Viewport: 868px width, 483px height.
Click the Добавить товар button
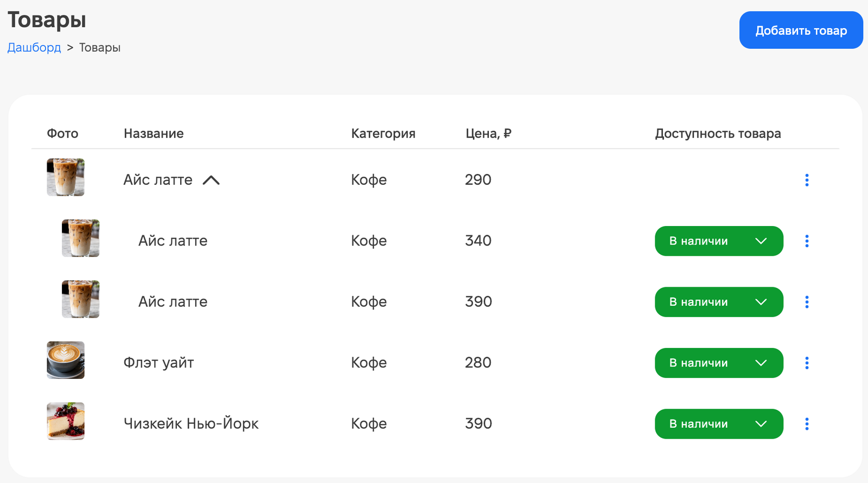[801, 30]
